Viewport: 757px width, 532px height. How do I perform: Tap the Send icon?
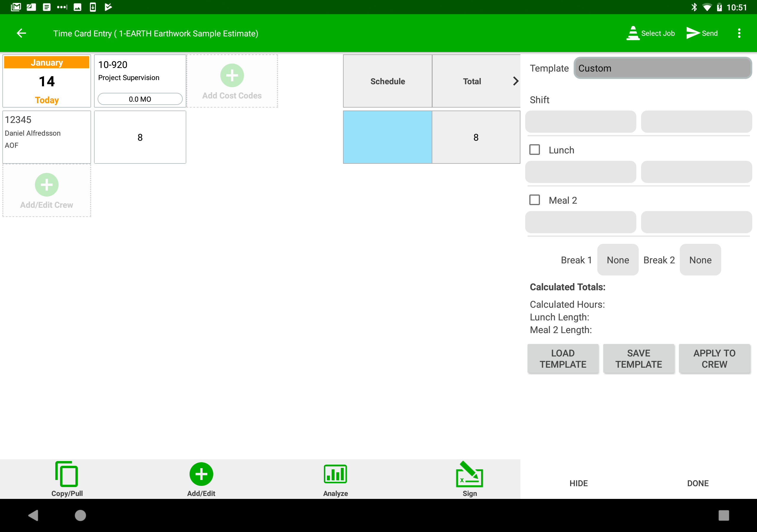[x=702, y=33]
